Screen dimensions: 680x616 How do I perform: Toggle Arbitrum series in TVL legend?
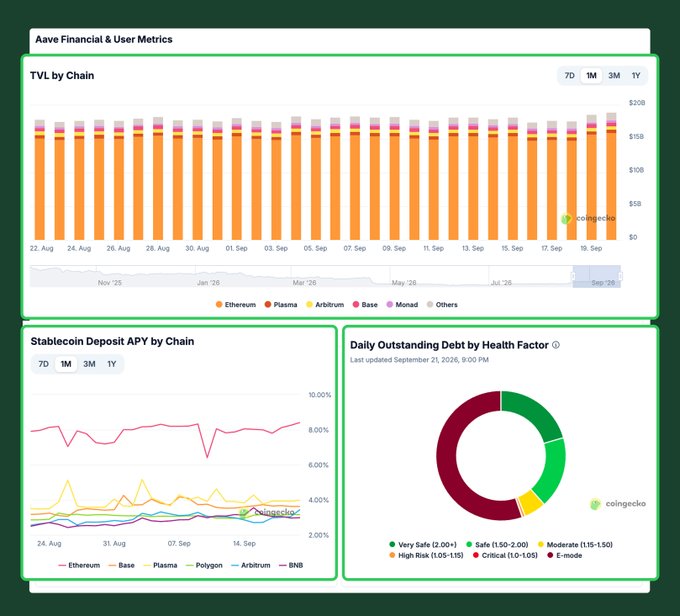click(x=325, y=305)
